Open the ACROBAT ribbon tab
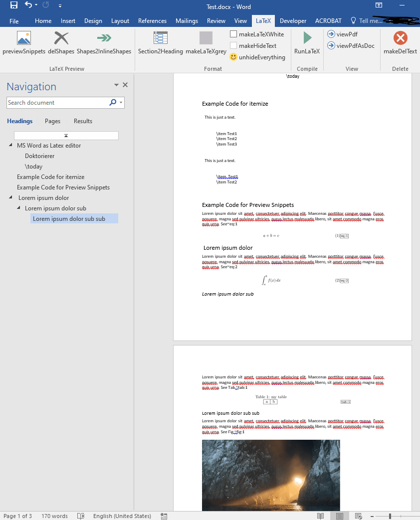The width and height of the screenshot is (420, 520). tap(328, 20)
